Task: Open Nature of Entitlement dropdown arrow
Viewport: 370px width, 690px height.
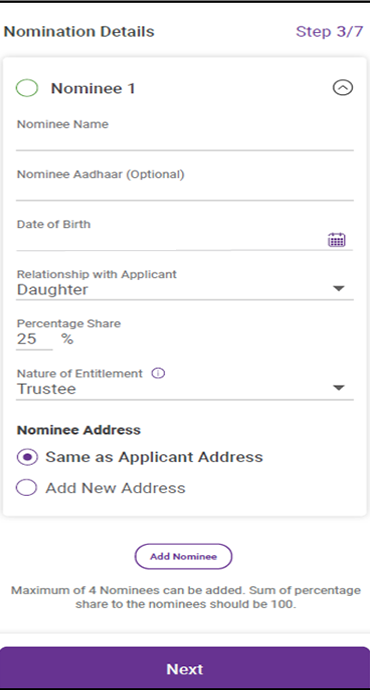Action: [338, 388]
